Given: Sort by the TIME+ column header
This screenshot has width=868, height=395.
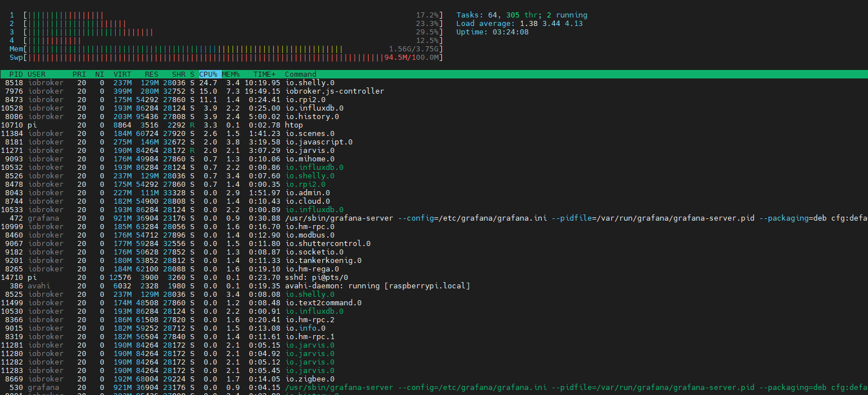Looking at the screenshot, I should click(x=265, y=74).
